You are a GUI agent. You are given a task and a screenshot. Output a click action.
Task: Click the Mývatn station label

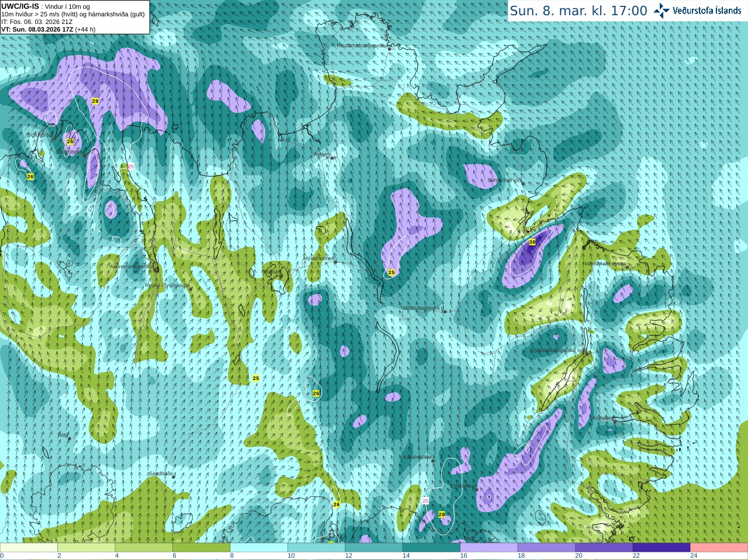[272, 272]
